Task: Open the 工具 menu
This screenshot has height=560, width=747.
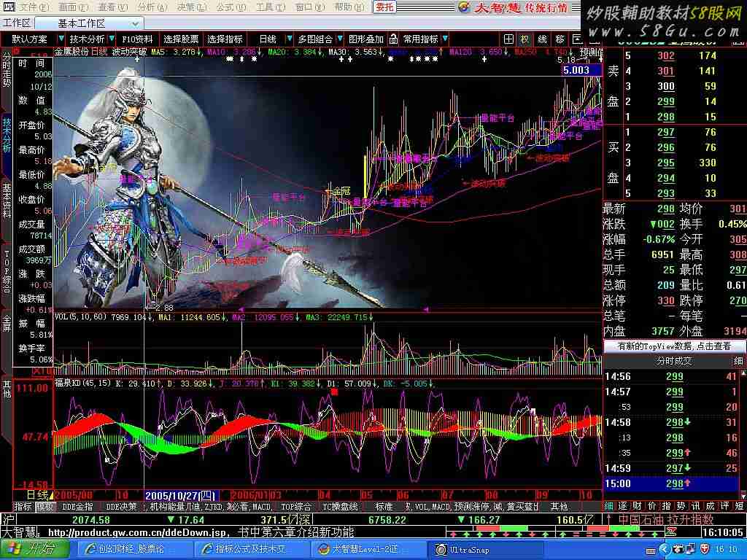Action: (x=271, y=7)
